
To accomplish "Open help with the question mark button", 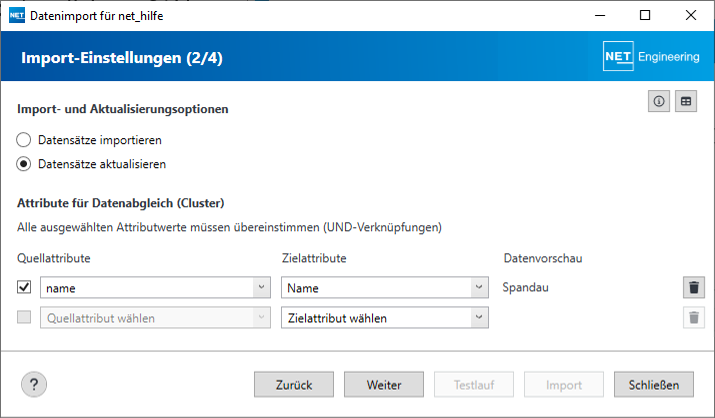I will [x=34, y=385].
